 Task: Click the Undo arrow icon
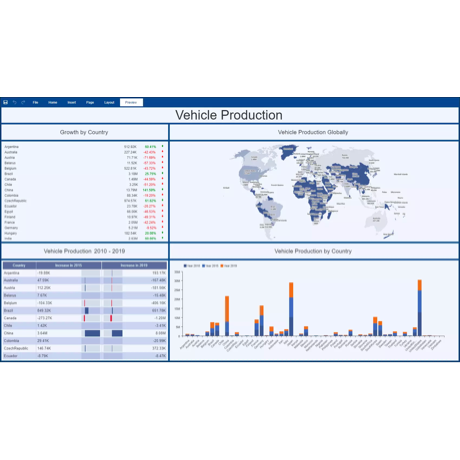tap(14, 102)
